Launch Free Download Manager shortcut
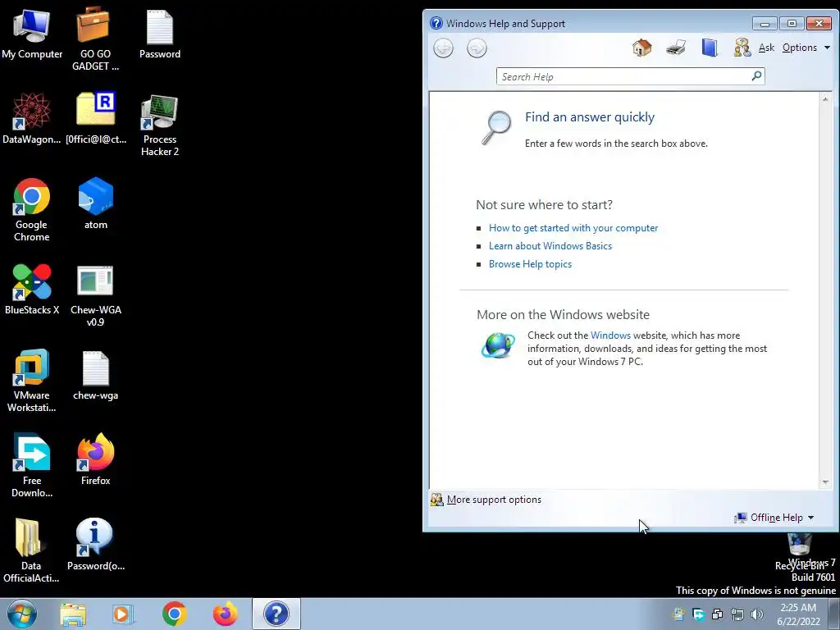 pyautogui.click(x=32, y=466)
